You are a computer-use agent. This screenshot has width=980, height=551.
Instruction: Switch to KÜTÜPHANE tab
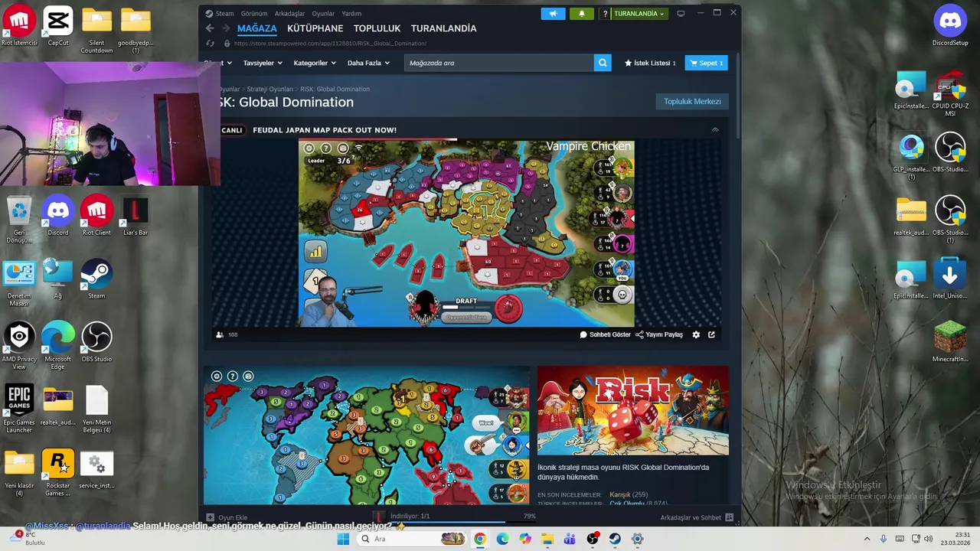[x=315, y=28]
